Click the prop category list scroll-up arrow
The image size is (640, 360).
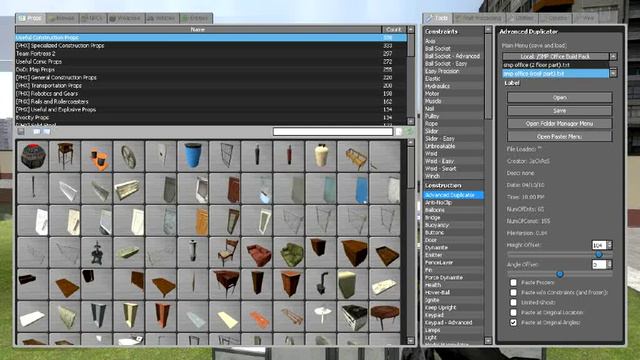click(411, 30)
